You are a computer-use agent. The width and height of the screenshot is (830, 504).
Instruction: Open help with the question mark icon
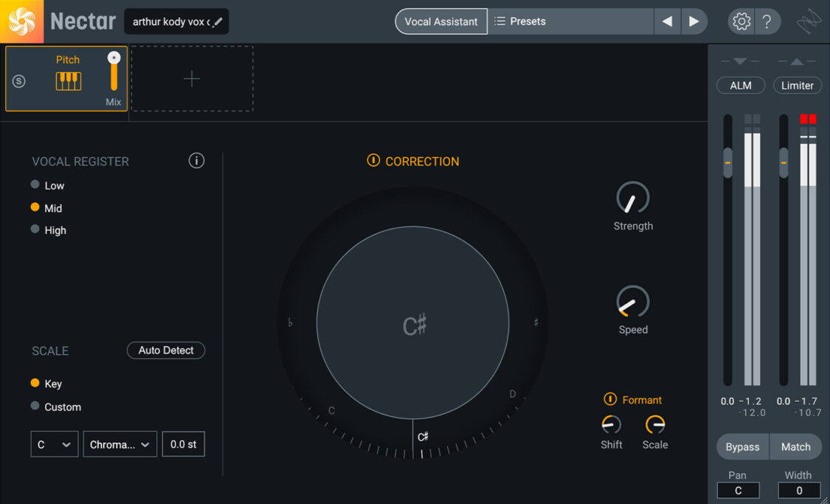pos(767,21)
